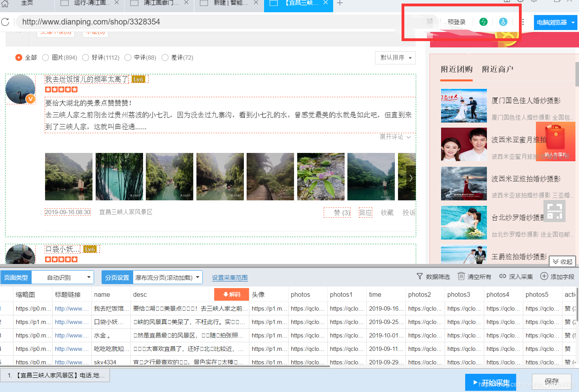Click avatar of reviewer 我去烂饭馆儿
The height and width of the screenshot is (392, 579).
[21, 89]
